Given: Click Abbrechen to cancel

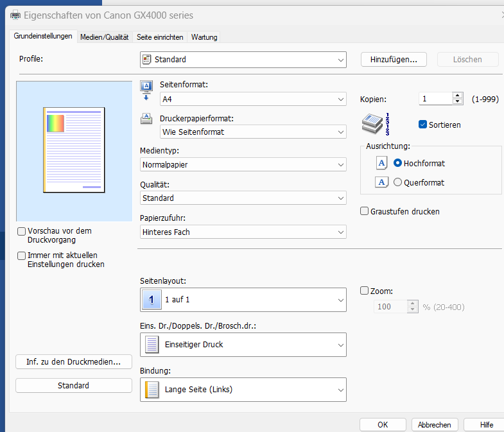Looking at the screenshot, I should [x=435, y=424].
